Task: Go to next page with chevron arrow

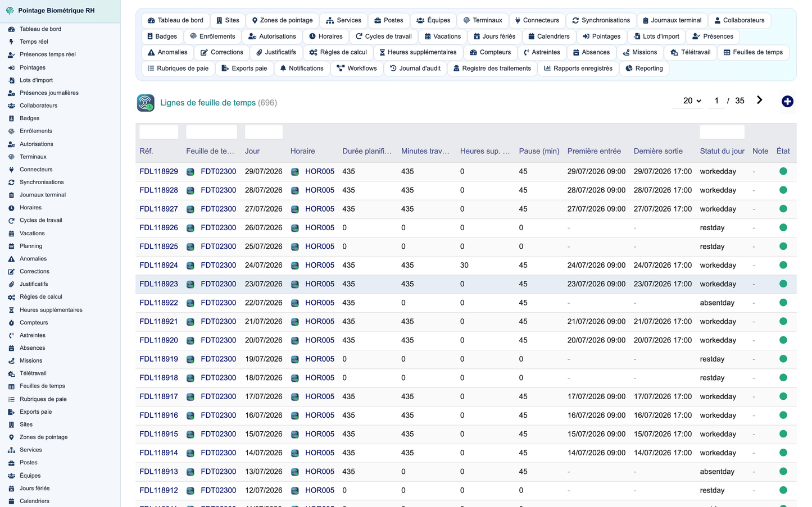Action: tap(759, 100)
